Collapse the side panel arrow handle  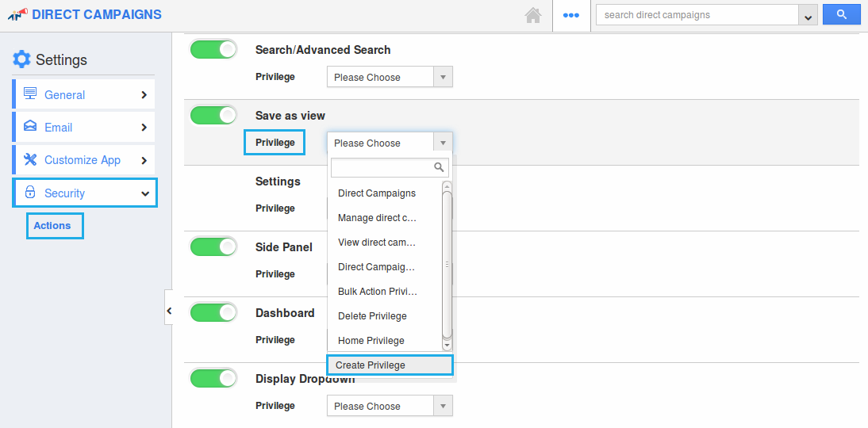(169, 311)
